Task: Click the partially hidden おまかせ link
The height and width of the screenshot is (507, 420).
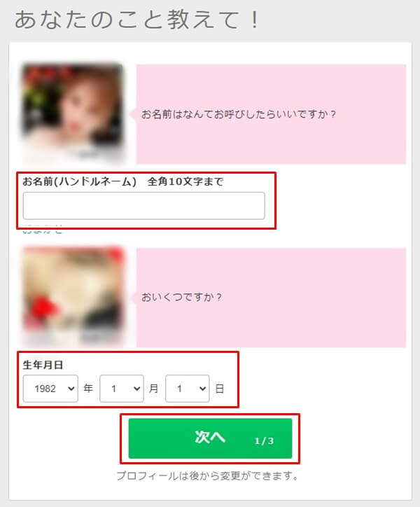Action: [x=43, y=231]
